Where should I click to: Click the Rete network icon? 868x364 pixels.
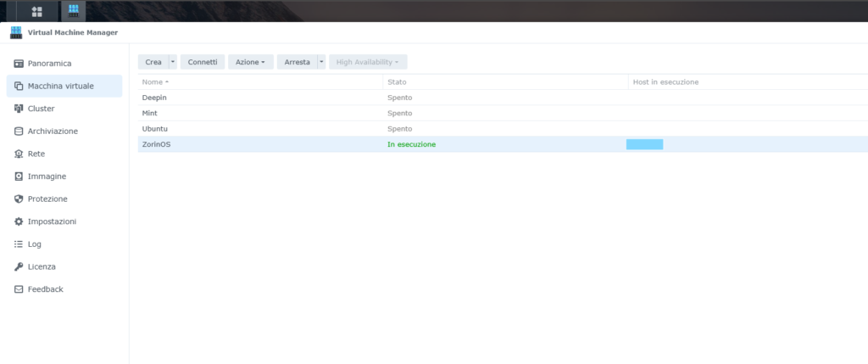[x=19, y=154]
